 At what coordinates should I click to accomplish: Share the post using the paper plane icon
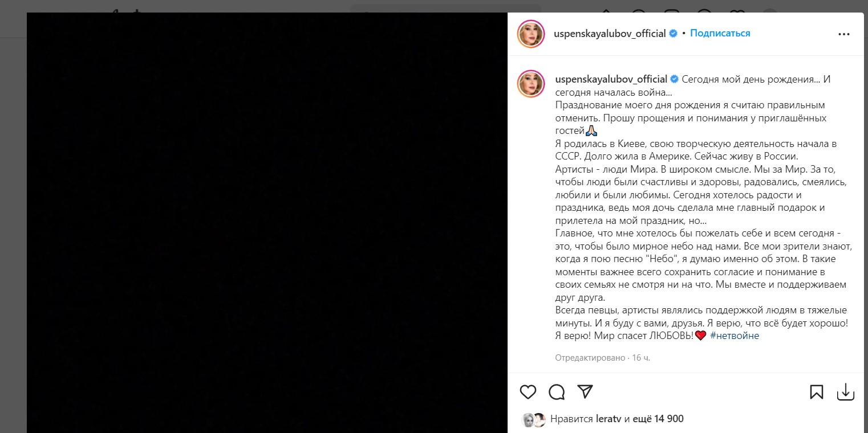(585, 391)
